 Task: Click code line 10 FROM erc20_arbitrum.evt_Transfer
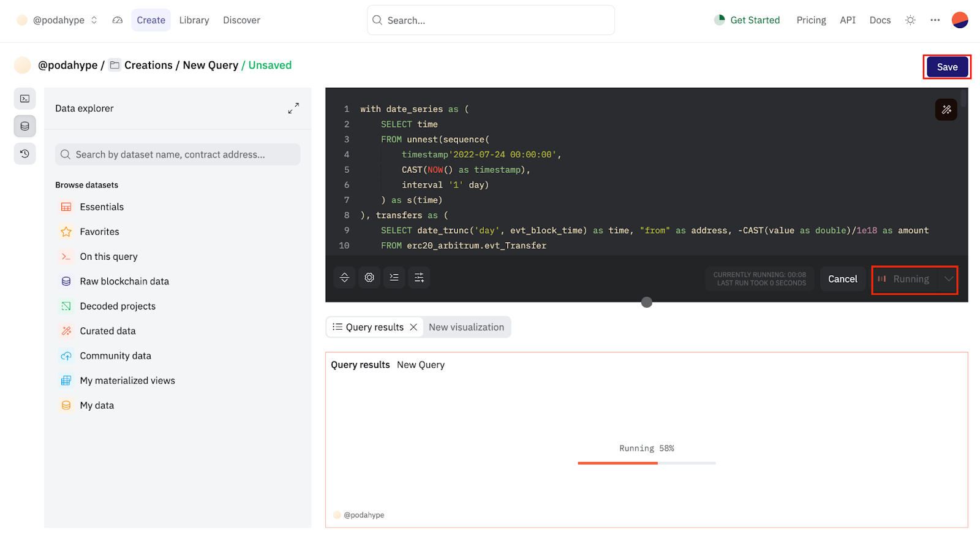464,246
